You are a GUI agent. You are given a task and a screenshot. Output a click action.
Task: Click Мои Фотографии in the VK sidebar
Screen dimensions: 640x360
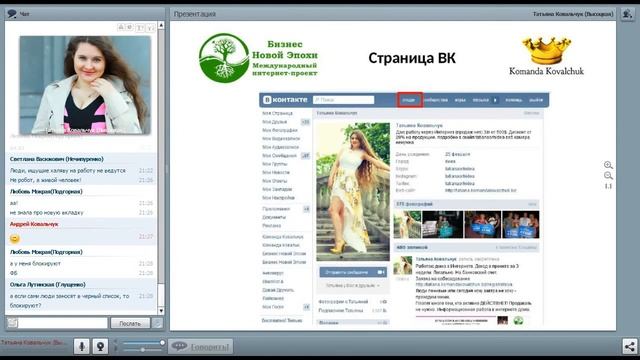[x=280, y=130]
